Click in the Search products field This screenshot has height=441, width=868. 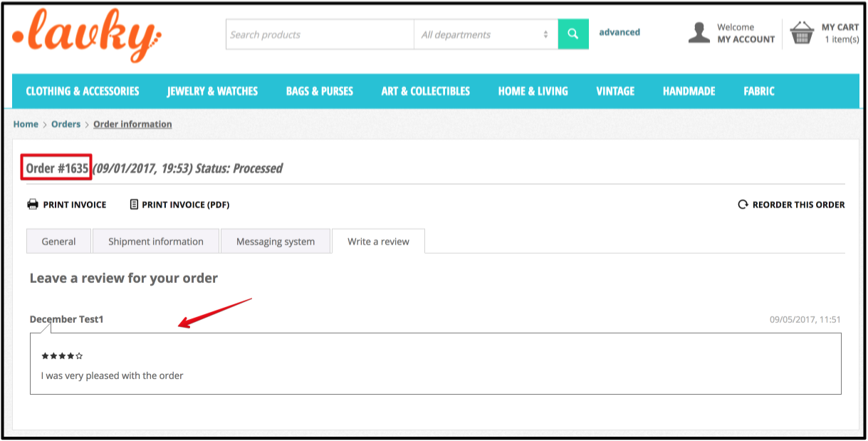pos(320,34)
